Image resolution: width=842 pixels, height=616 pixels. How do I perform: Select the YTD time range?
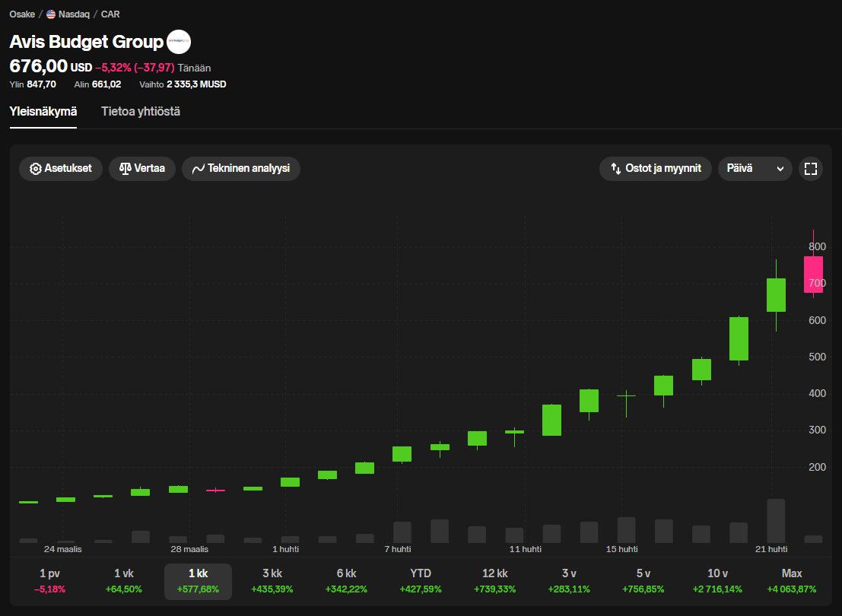pyautogui.click(x=421, y=581)
